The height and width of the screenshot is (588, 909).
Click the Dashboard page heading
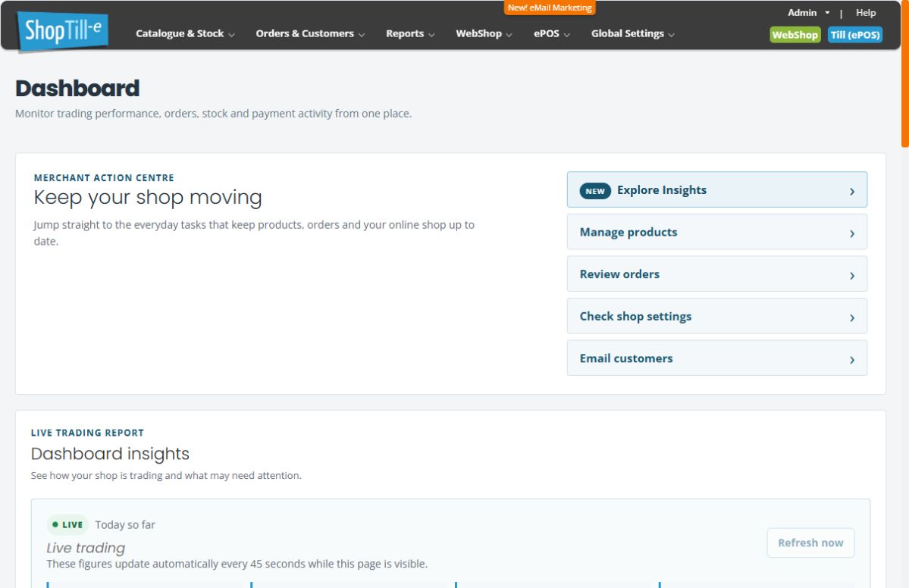[77, 89]
